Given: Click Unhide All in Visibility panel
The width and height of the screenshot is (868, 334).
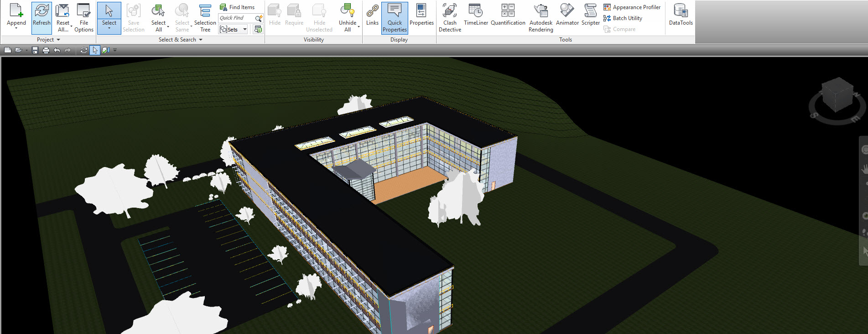Looking at the screenshot, I should (x=348, y=17).
